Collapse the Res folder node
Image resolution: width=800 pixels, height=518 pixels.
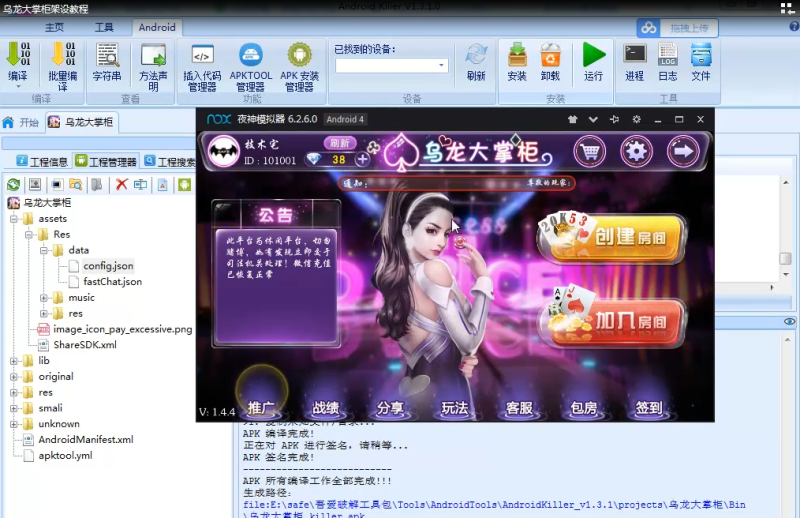(x=29, y=235)
